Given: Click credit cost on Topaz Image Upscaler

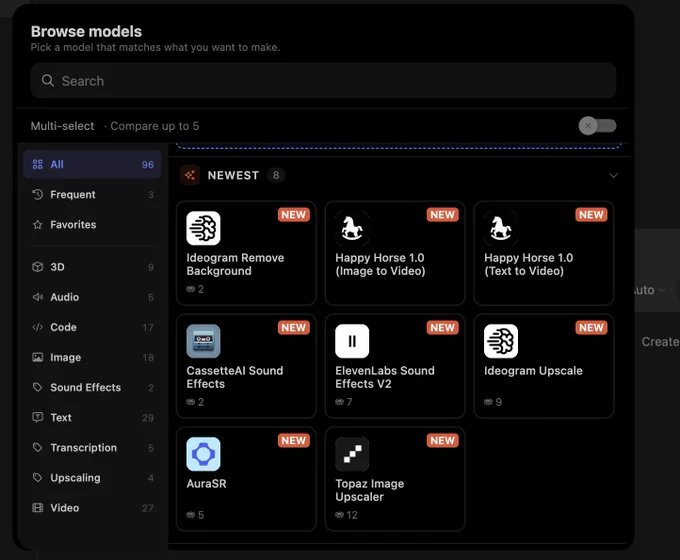Looking at the screenshot, I should coord(346,515).
